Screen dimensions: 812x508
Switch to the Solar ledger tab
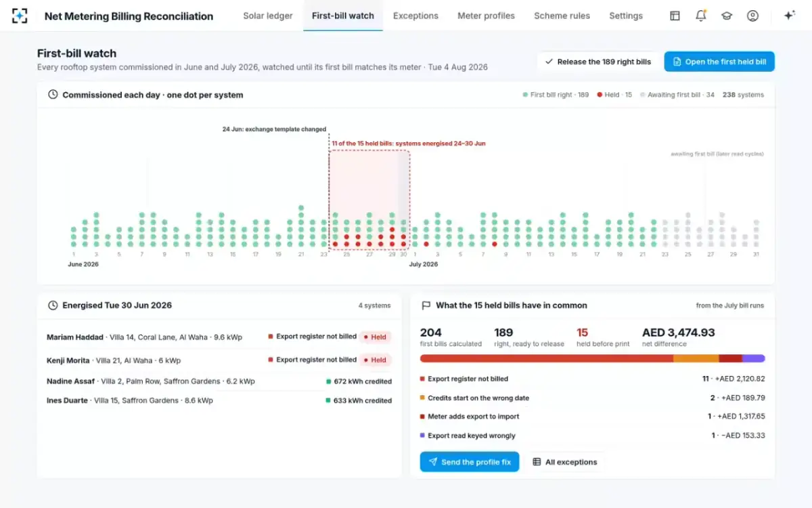(x=268, y=16)
